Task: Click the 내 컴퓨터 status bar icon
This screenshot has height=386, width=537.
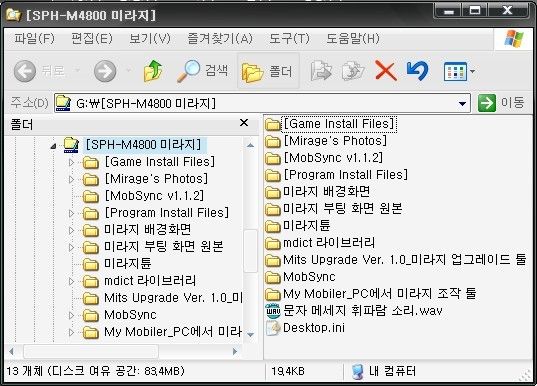Action: [357, 372]
